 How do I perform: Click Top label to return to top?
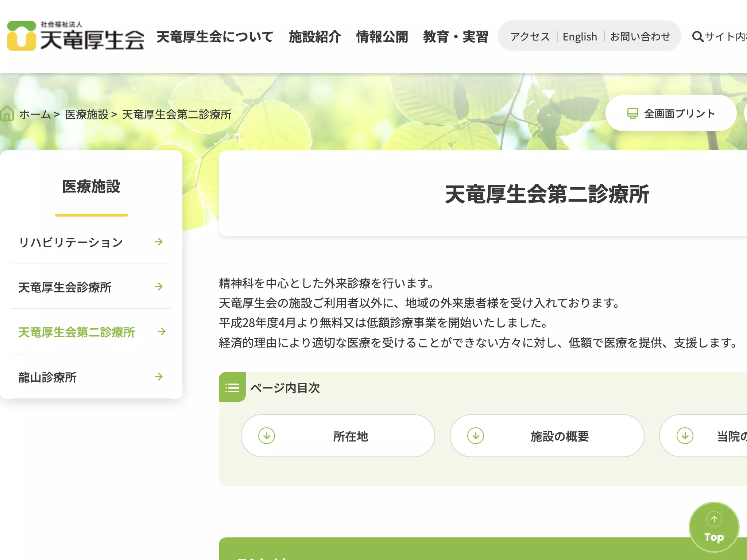click(714, 537)
